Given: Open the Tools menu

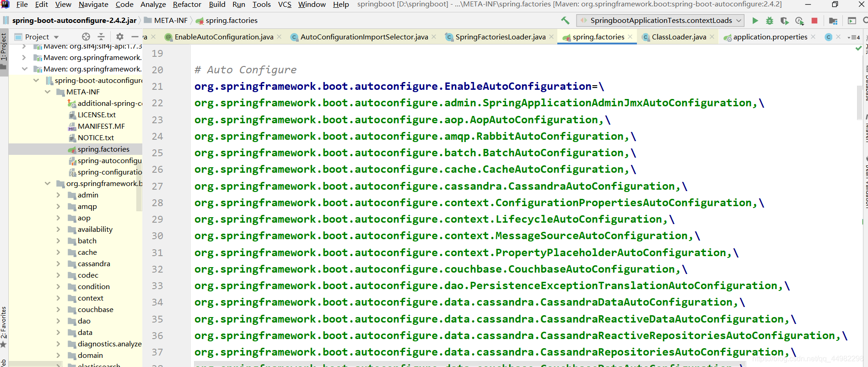Looking at the screenshot, I should [x=262, y=5].
